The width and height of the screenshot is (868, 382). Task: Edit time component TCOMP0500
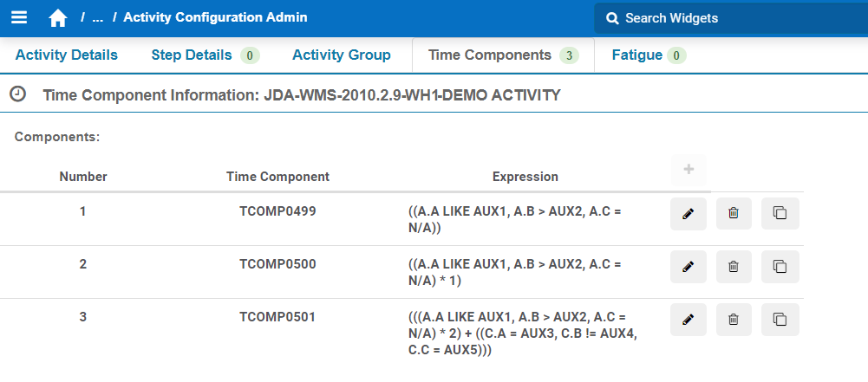(689, 267)
